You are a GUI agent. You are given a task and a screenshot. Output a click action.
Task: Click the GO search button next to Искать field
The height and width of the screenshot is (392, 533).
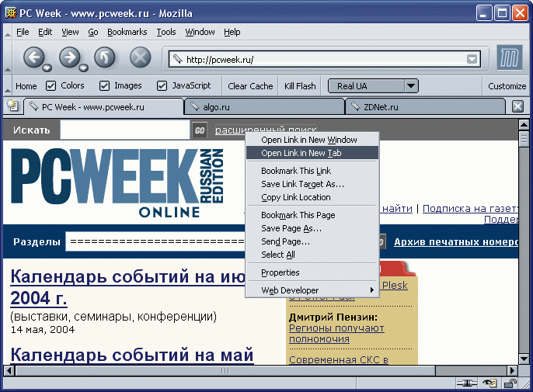(200, 130)
